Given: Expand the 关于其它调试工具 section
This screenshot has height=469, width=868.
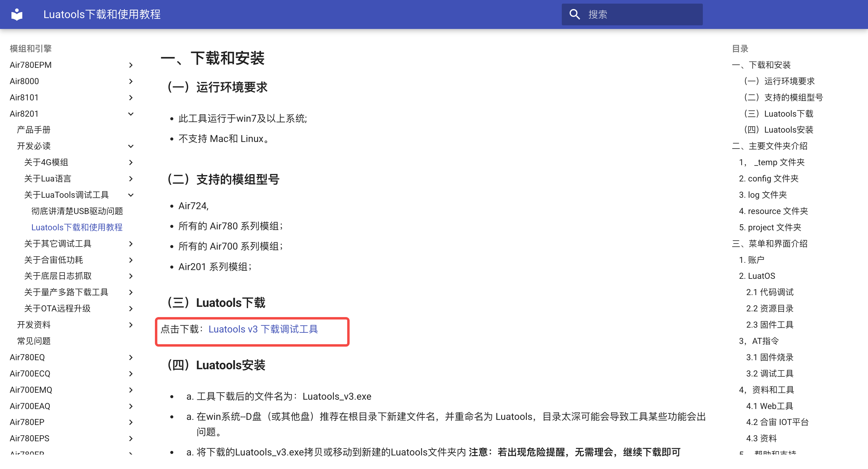Looking at the screenshot, I should pyautogui.click(x=131, y=244).
